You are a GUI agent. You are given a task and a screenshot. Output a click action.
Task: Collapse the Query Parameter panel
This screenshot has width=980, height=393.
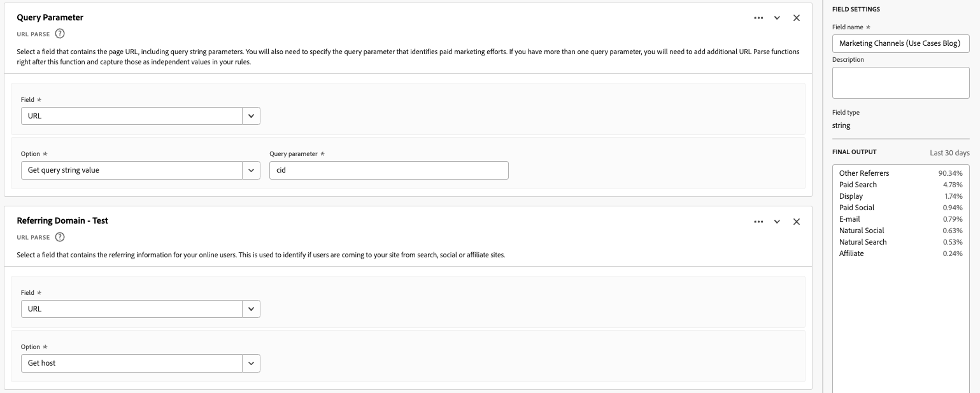(x=777, y=18)
